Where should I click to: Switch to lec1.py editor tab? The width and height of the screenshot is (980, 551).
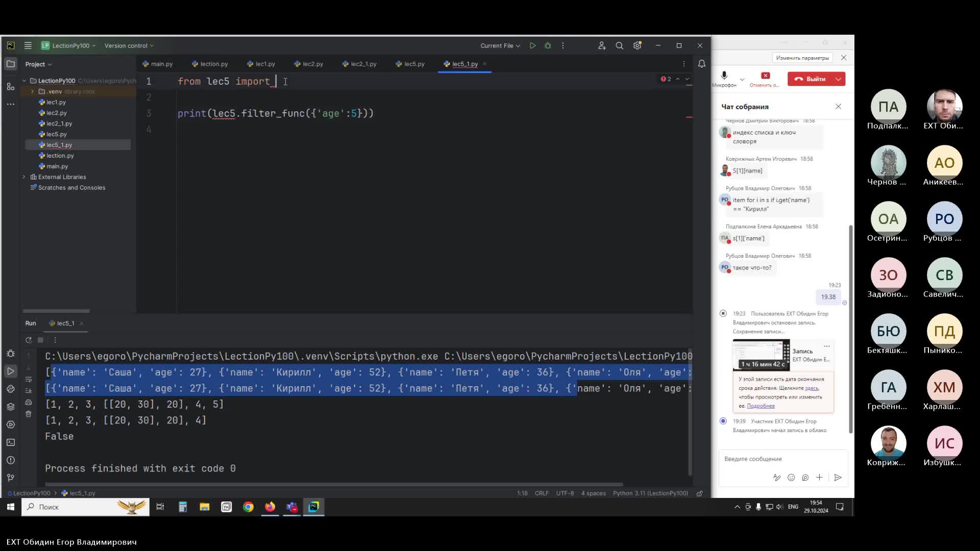pyautogui.click(x=261, y=64)
